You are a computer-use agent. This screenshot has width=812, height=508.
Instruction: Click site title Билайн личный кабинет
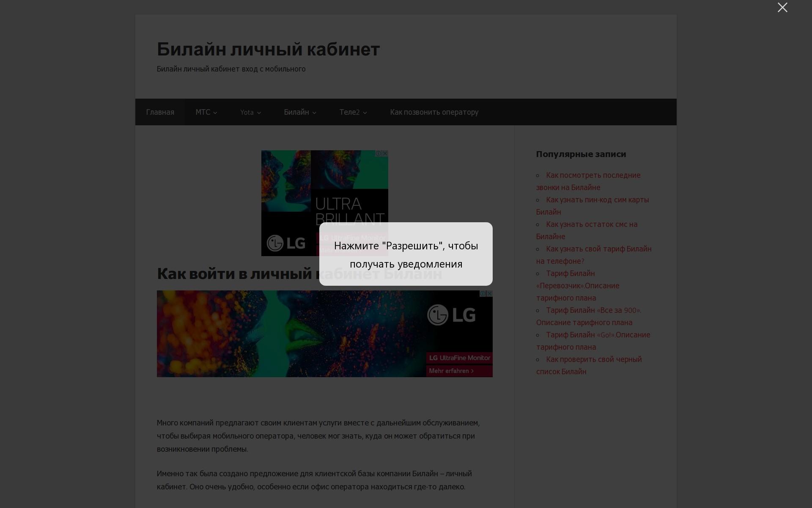(268, 49)
